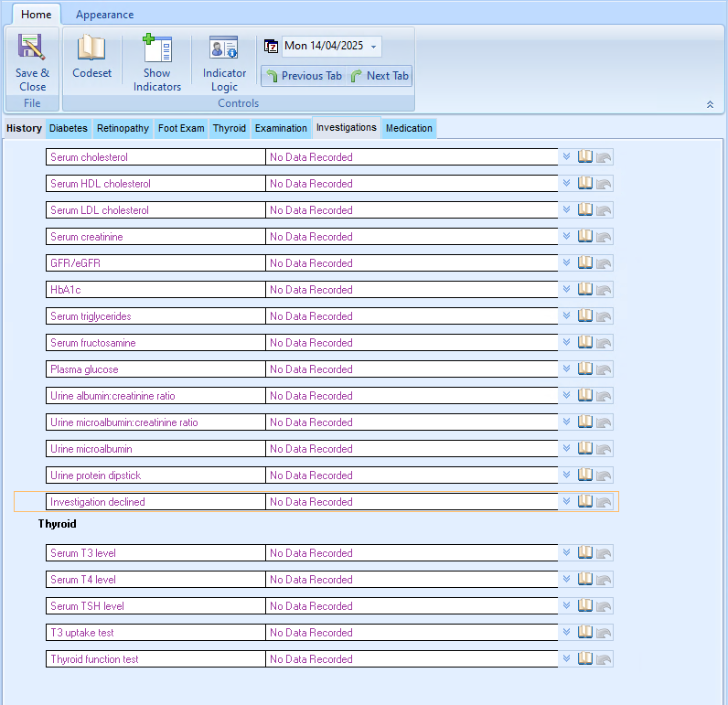Click No Data Recorded field for Serum creatinine
The width and height of the screenshot is (728, 705).
pos(412,237)
